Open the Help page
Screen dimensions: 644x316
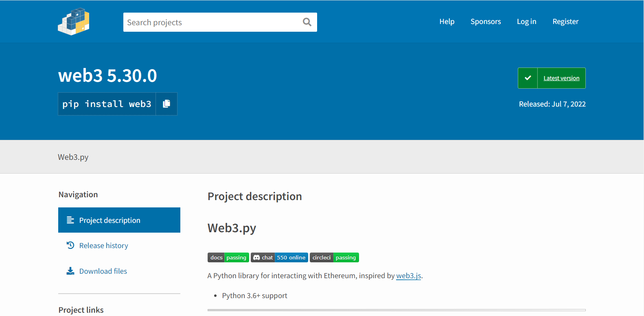coord(447,22)
